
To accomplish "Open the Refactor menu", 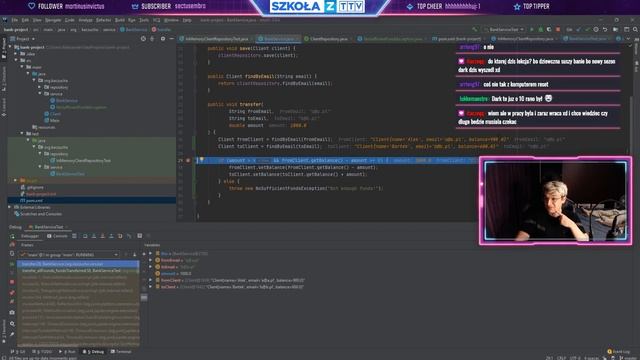I will click(x=103, y=20).
